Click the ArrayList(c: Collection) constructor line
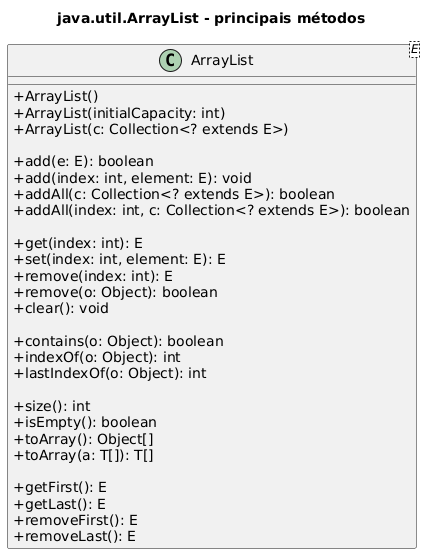This screenshot has height=560, width=428. [x=151, y=129]
